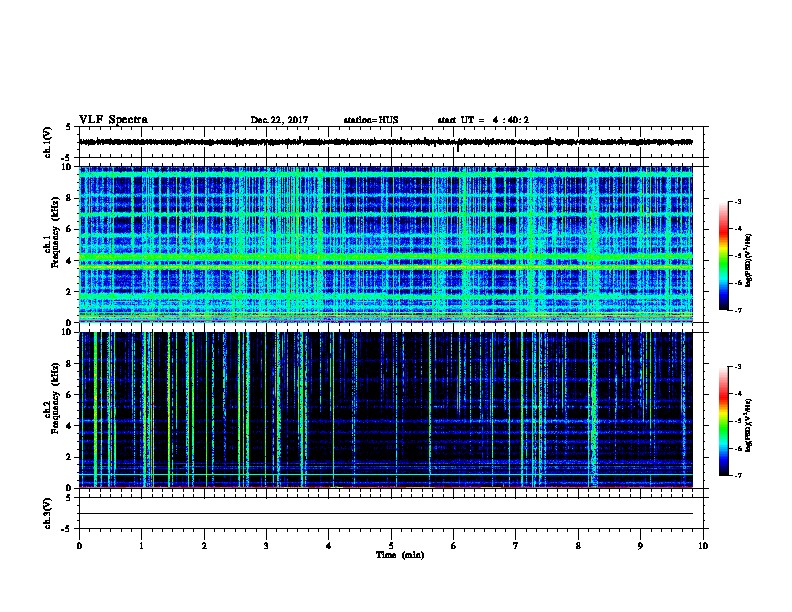Select the "10" kHz tick of ch.2 spectrogram
The height and width of the screenshot is (612, 792).
click(x=66, y=332)
